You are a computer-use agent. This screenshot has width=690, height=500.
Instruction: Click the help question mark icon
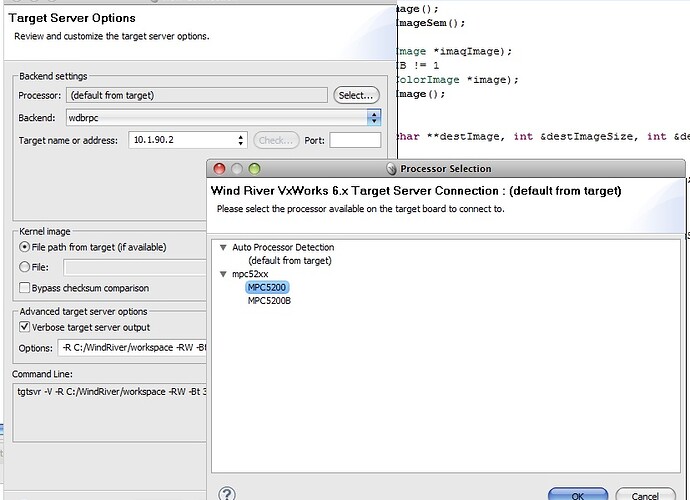point(227,494)
